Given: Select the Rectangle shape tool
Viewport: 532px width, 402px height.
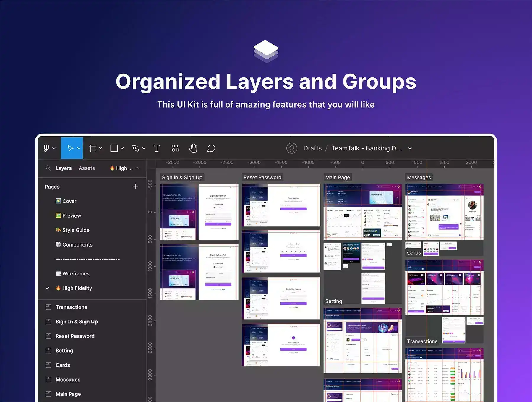Looking at the screenshot, I should click(114, 148).
